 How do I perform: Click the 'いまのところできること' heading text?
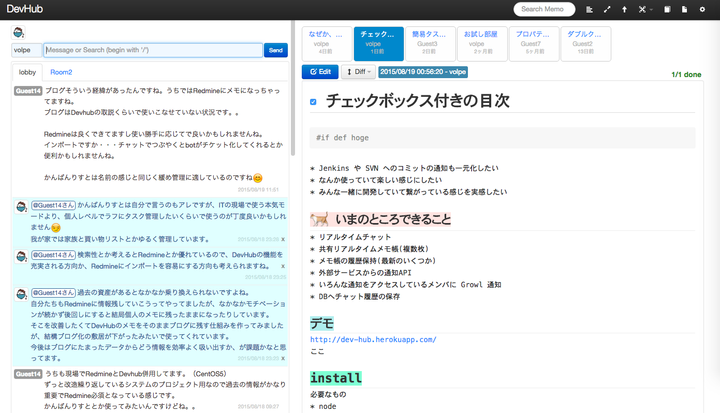pyautogui.click(x=393, y=219)
